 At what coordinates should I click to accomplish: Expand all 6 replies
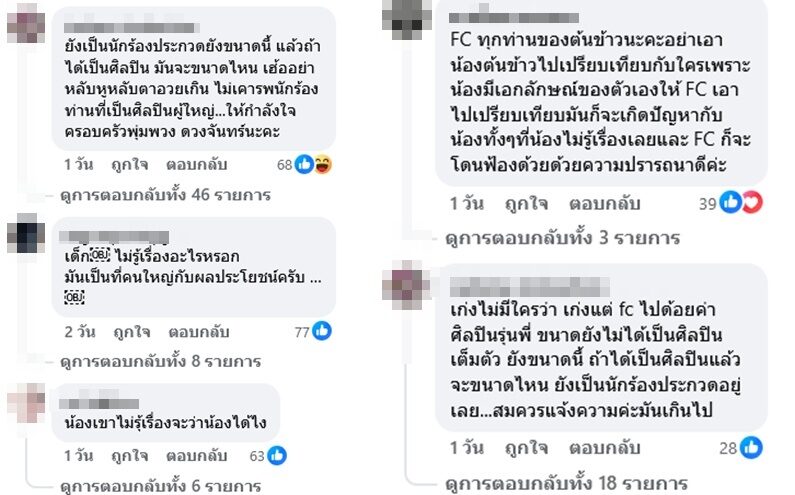point(161,485)
